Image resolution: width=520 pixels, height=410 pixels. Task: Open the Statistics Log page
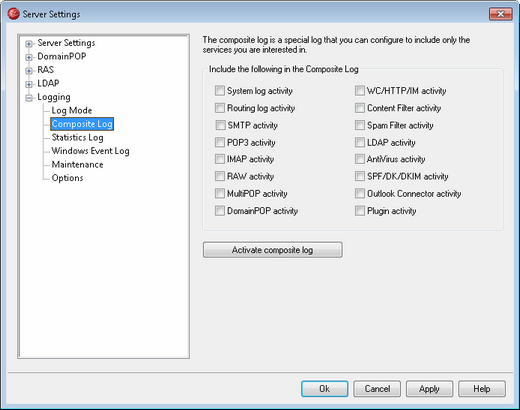coord(77,137)
